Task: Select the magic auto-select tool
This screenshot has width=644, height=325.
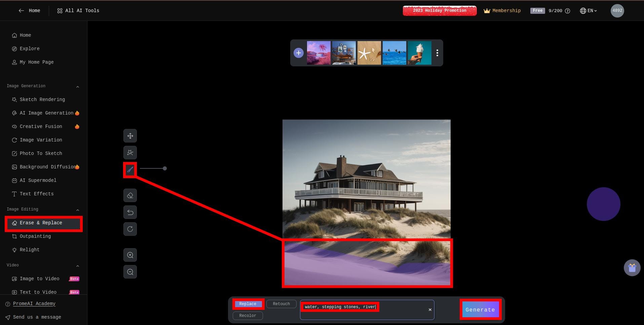Action: click(130, 153)
